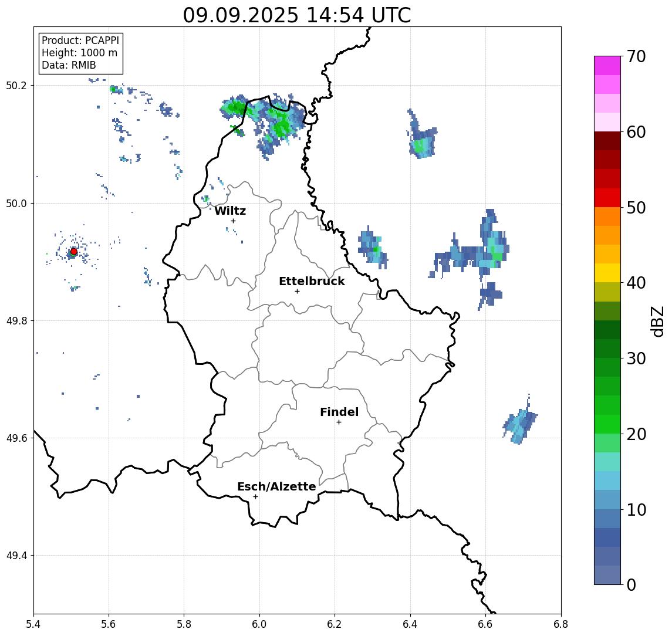The height and width of the screenshot is (636, 672).
Task: Click the Product: PCAPPI text
Action: (80, 40)
